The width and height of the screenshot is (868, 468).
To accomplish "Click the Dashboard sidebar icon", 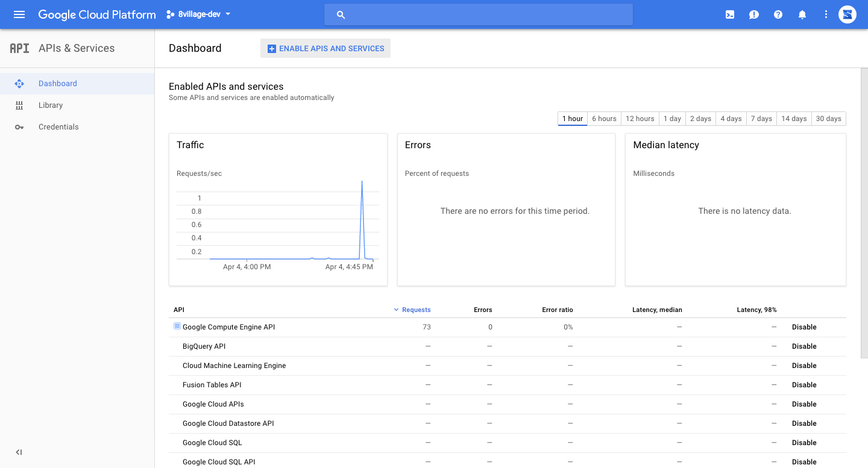I will 19,84.
